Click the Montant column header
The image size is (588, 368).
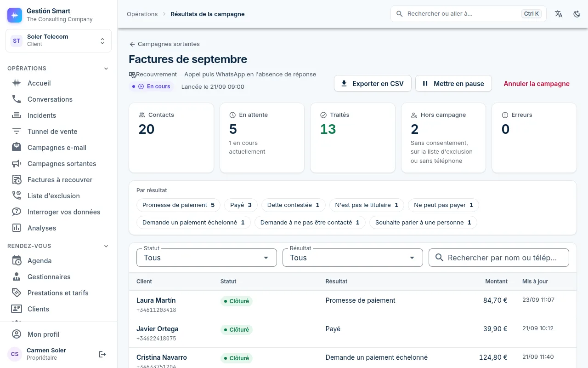pyautogui.click(x=496, y=282)
